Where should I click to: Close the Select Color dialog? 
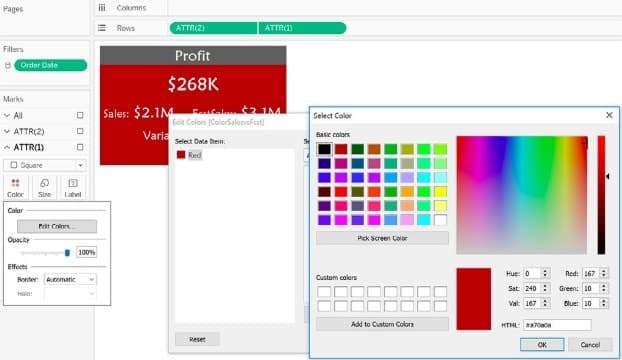(609, 115)
